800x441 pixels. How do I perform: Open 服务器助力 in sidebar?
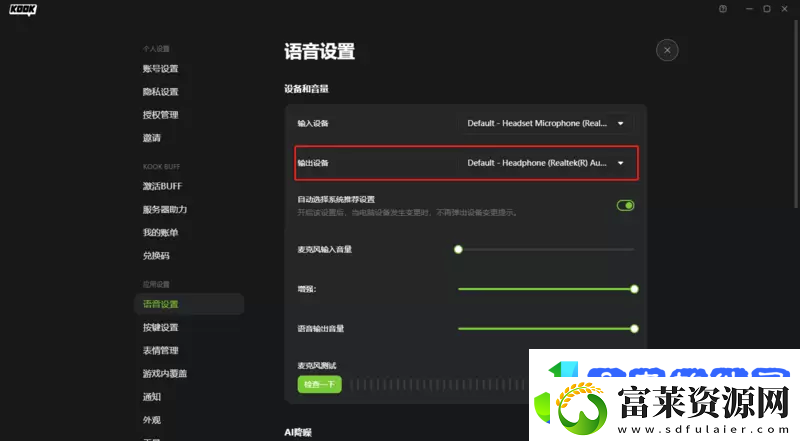(165, 209)
